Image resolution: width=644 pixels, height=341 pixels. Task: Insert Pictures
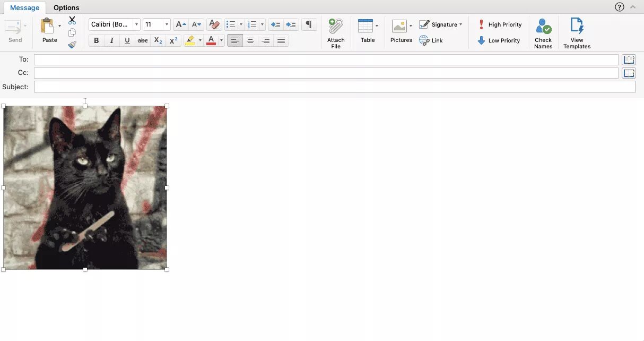pos(400,31)
